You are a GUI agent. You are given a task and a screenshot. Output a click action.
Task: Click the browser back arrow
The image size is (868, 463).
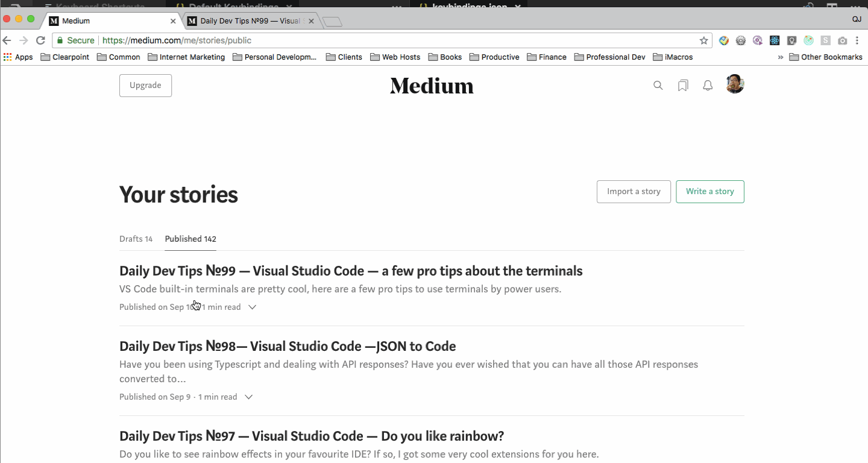click(7, 40)
